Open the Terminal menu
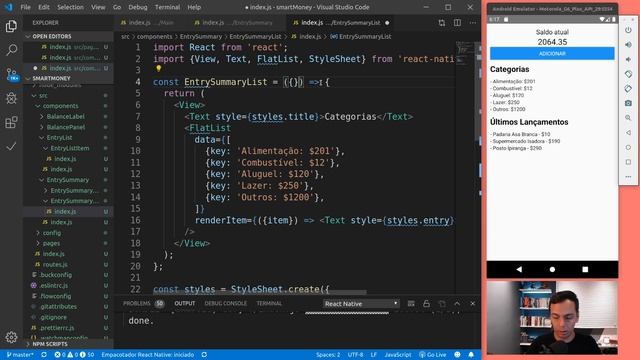The height and width of the screenshot is (360, 640). click(167, 7)
